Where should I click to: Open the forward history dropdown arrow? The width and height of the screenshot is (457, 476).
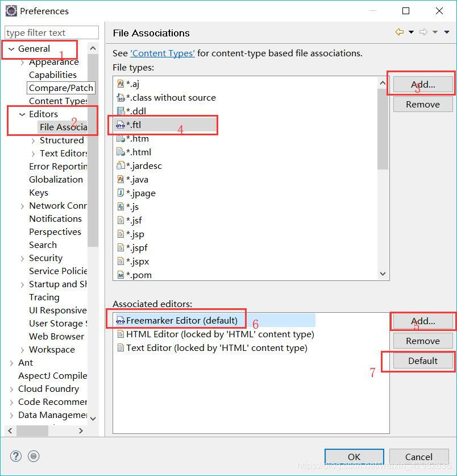coord(435,32)
